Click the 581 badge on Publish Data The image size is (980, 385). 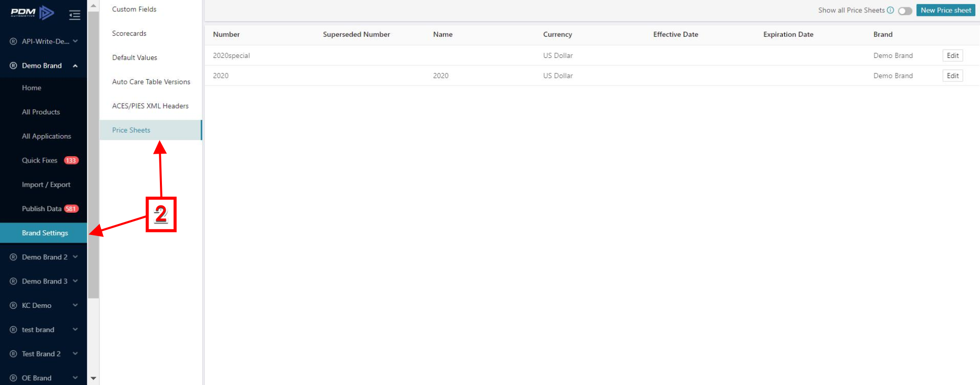pyautogui.click(x=71, y=209)
